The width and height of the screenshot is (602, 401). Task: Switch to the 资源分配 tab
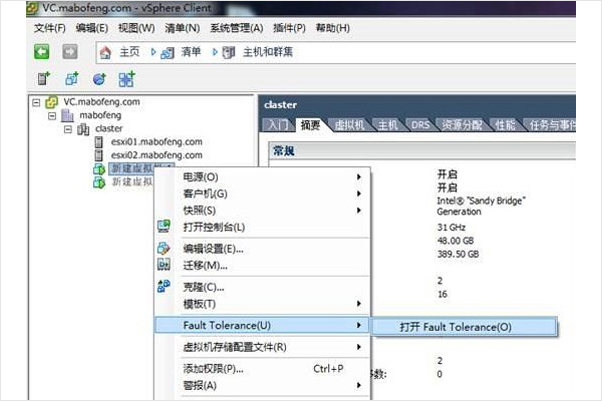[462, 125]
